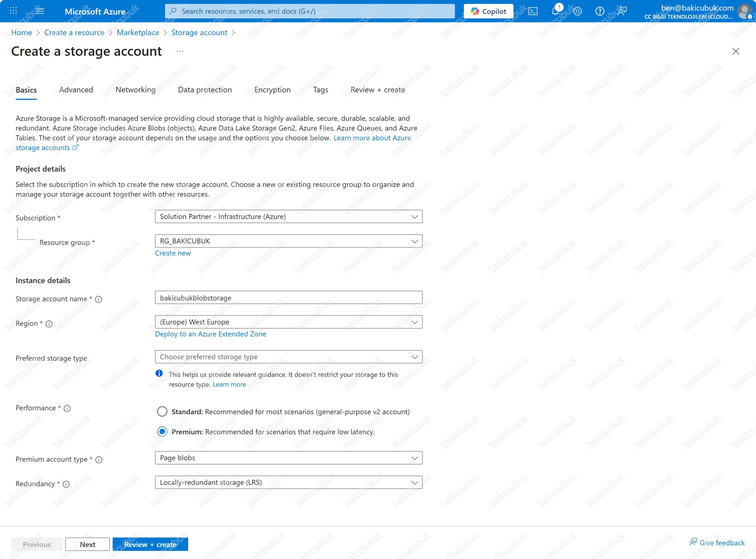Open the Azure portal app launcher grid
The width and height of the screenshot is (756, 559).
13,11
